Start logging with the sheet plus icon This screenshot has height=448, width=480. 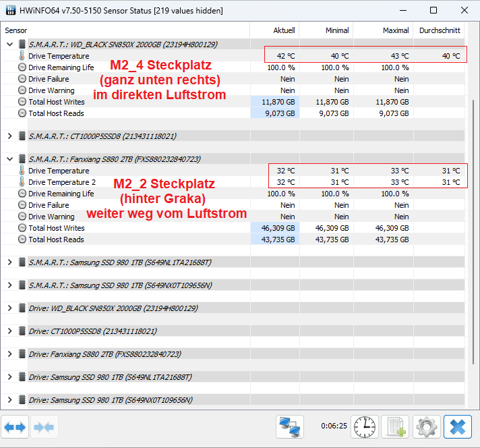[x=396, y=427]
